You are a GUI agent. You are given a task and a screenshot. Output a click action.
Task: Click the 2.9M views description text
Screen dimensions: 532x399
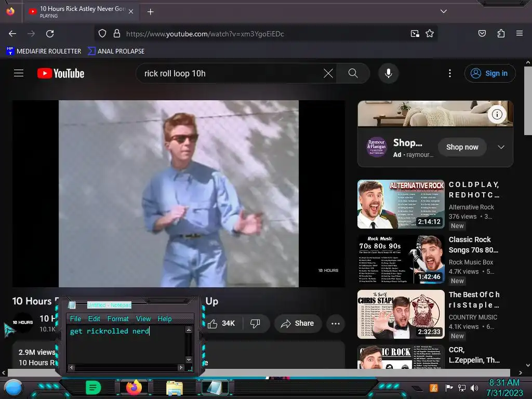[x=37, y=352]
